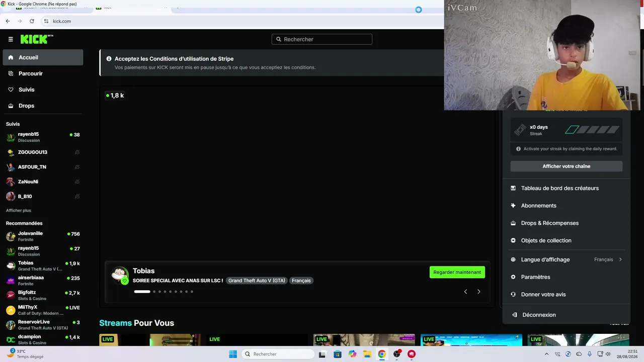
Task: Go back with the browser back arrow
Action: coord(8,21)
